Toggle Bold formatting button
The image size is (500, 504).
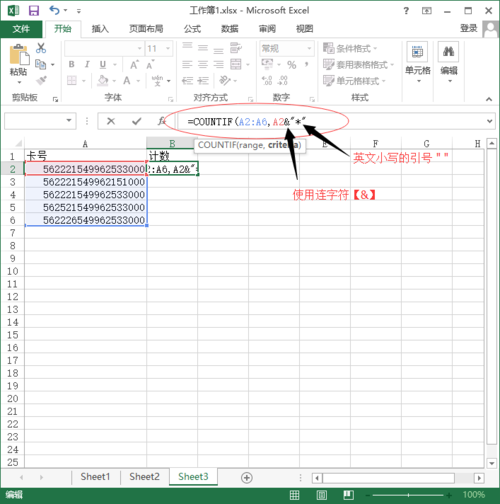click(72, 64)
